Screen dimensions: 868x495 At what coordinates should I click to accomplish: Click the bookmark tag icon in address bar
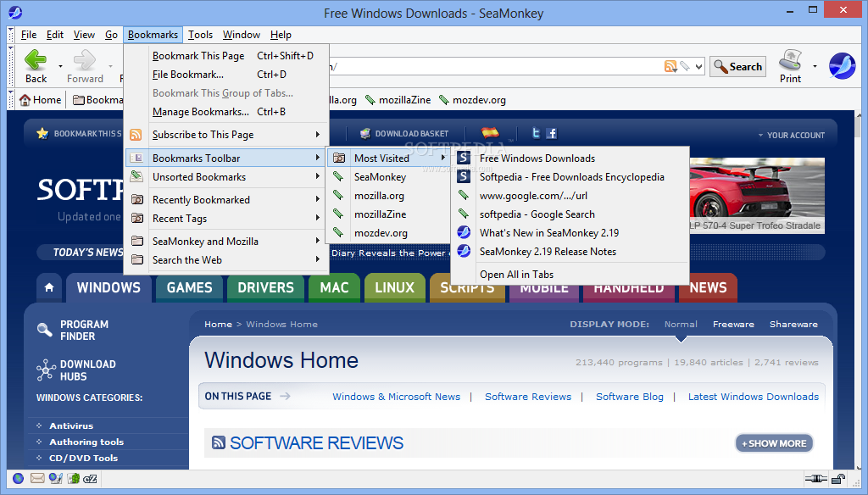coord(685,66)
